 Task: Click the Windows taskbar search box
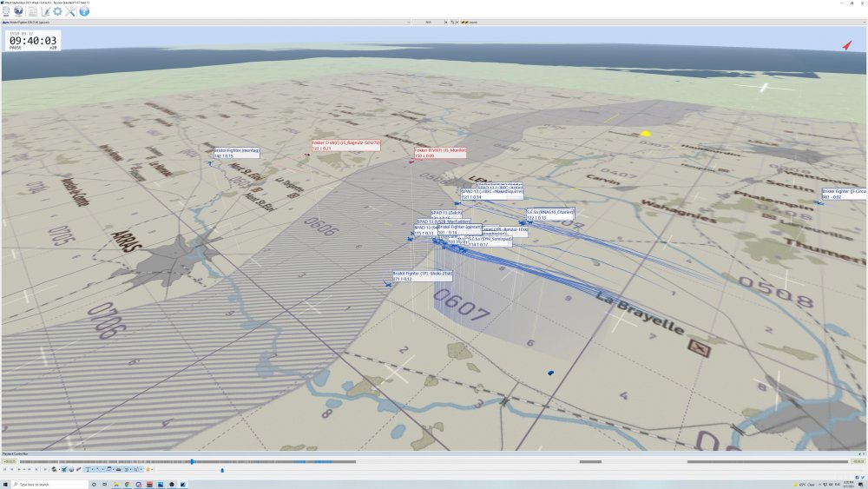tap(49, 485)
